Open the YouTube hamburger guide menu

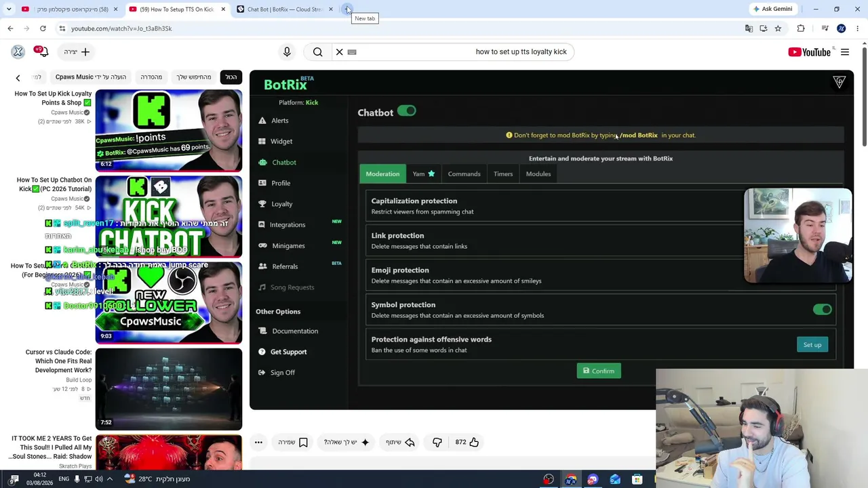[x=845, y=52]
